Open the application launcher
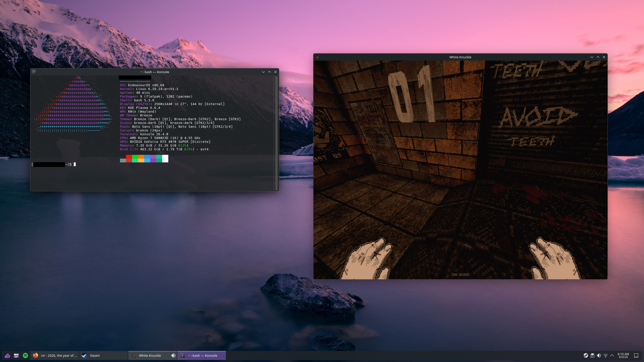This screenshot has height=362, width=644. (7, 355)
